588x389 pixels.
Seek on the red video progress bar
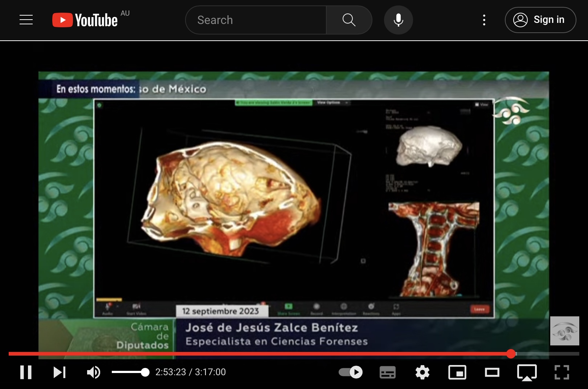(294, 354)
